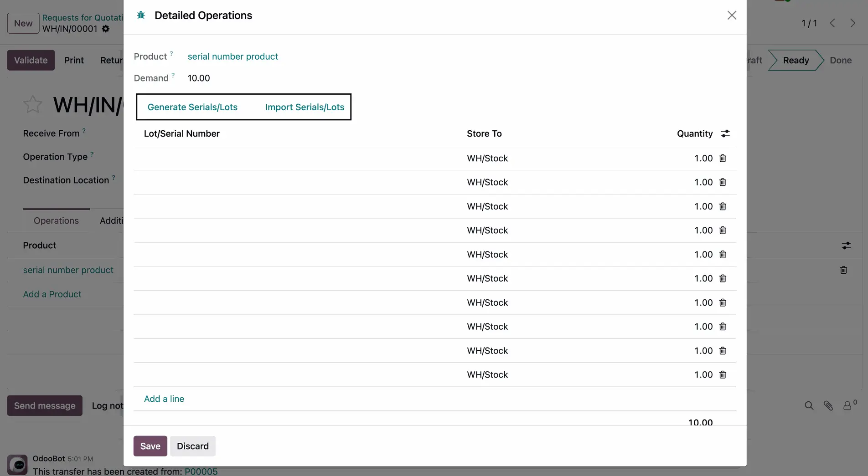Delete the first serial line with trash icon
This screenshot has height=476, width=868.
click(x=723, y=158)
